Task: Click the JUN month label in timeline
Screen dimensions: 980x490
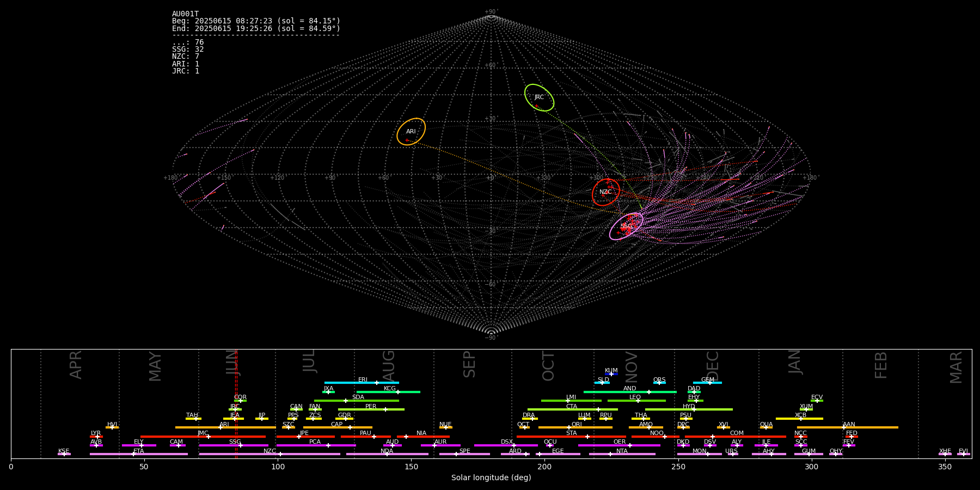Action: [232, 362]
